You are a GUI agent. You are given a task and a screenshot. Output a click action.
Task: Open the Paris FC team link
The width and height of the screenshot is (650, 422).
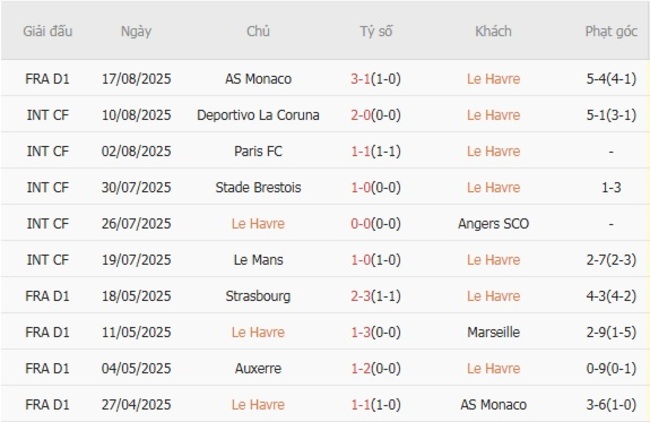pyautogui.click(x=258, y=151)
